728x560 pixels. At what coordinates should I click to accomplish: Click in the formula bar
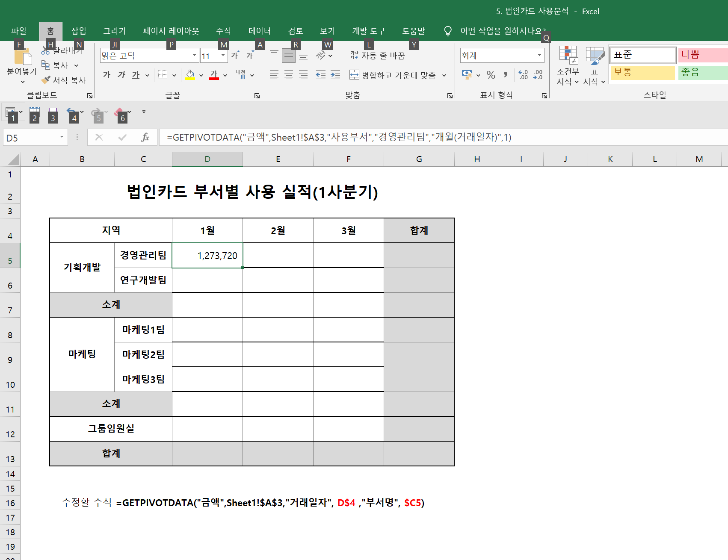pos(443,137)
